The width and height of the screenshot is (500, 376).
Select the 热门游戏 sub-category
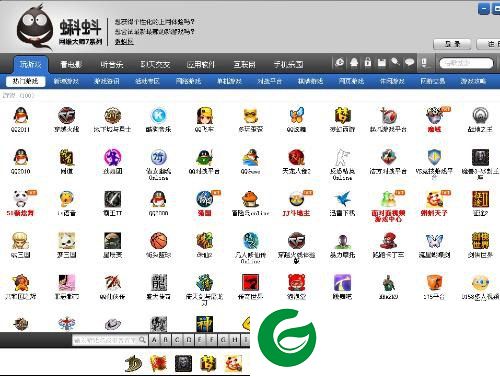25,81
